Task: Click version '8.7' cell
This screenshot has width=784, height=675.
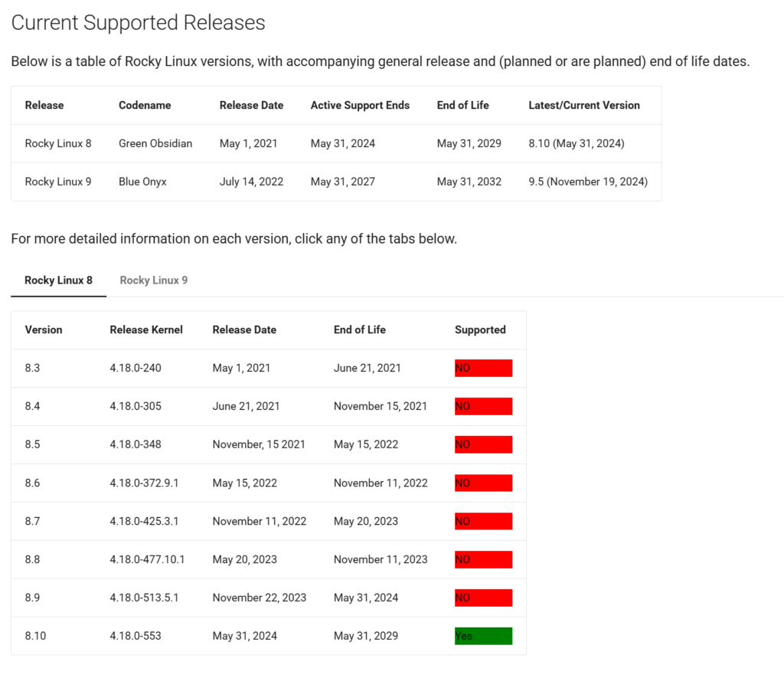Action: point(32,521)
